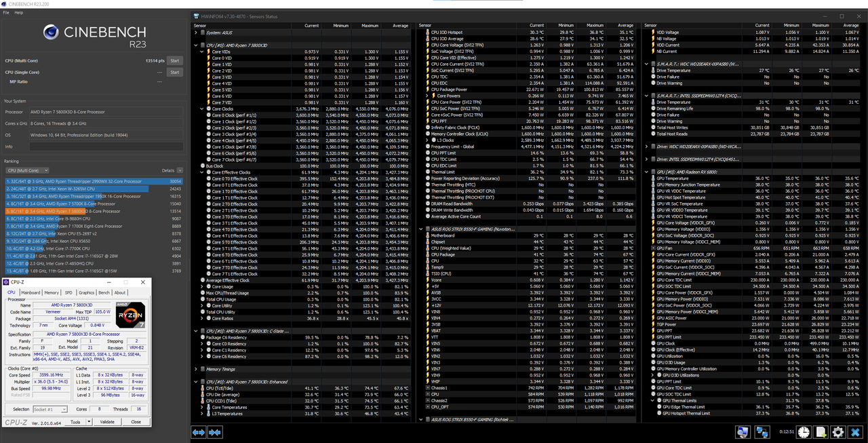
Task: Collapse the S.M.A.R.T.: INTEL SSDPEDMW012T4 group
Action: point(646,96)
